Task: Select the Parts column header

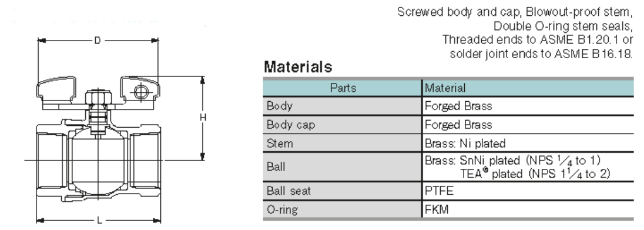Action: click(343, 88)
